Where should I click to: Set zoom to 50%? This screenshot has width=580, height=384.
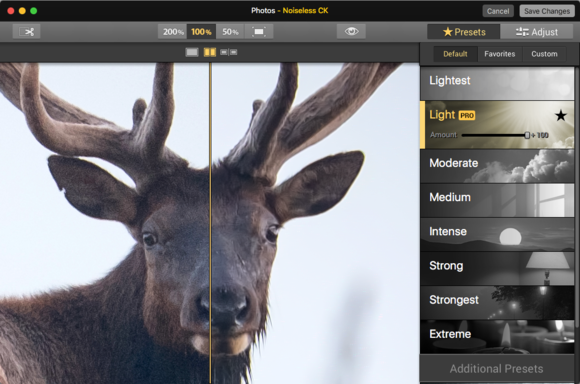(230, 32)
